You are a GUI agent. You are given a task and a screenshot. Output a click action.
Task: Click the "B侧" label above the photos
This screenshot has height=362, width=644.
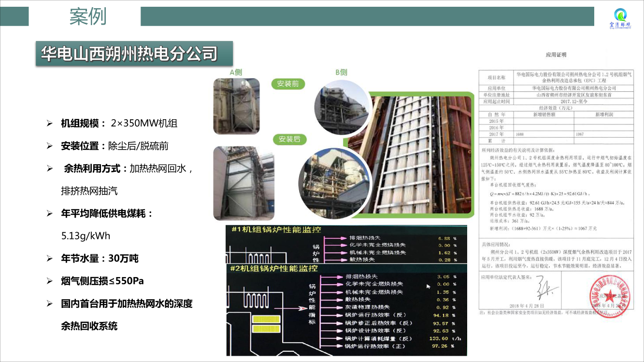point(341,72)
